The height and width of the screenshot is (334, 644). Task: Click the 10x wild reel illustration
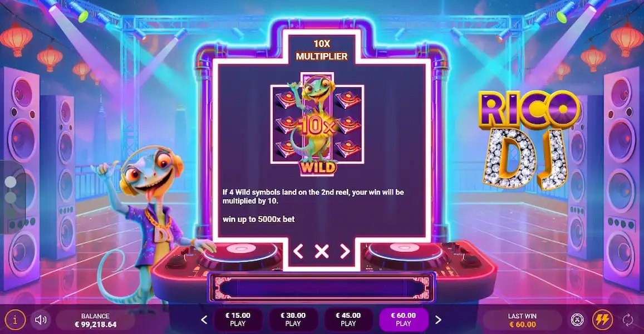317,125
